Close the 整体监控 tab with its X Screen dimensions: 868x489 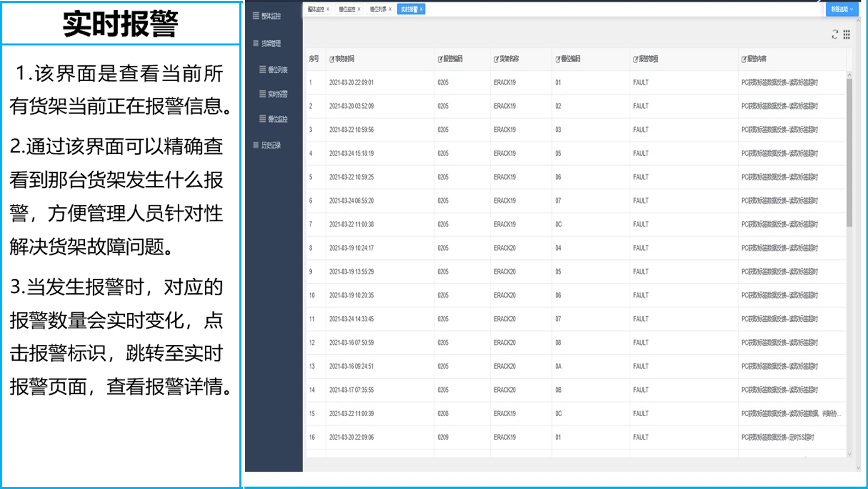coord(328,9)
